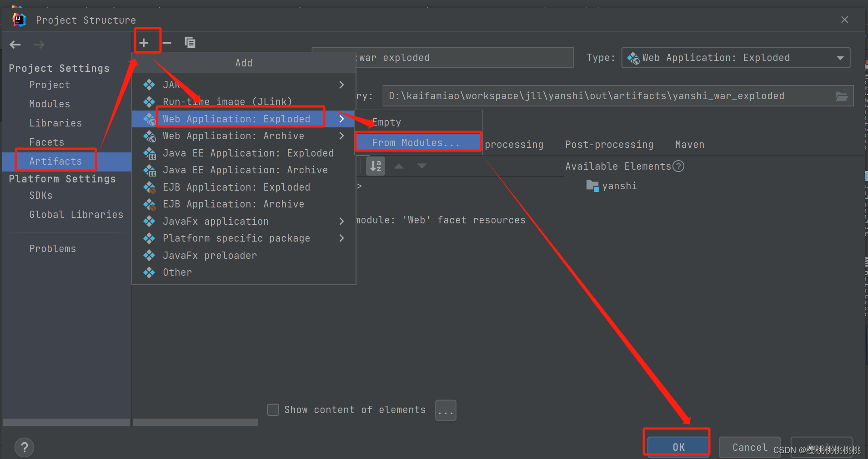The image size is (868, 459).
Task: Open SDKs in Platform Settings
Action: click(x=40, y=196)
